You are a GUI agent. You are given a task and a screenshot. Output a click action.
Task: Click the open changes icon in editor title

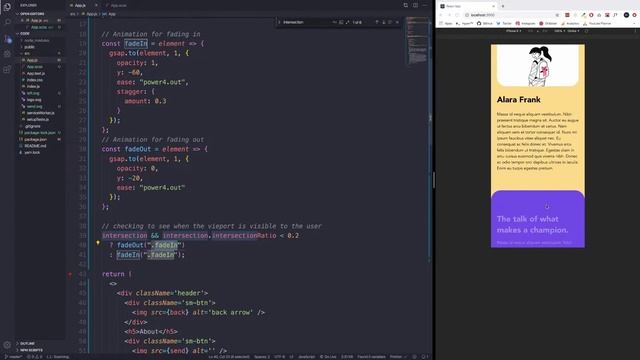(x=405, y=5)
